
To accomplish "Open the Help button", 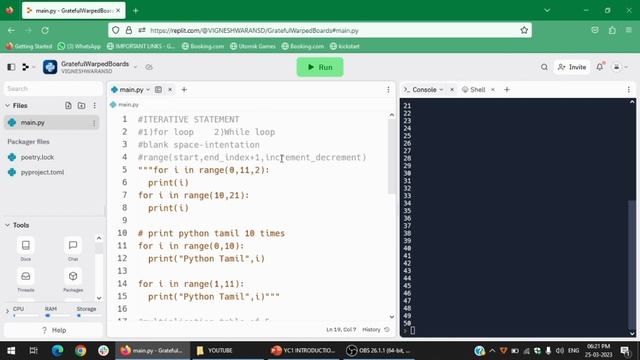I will click(53, 330).
